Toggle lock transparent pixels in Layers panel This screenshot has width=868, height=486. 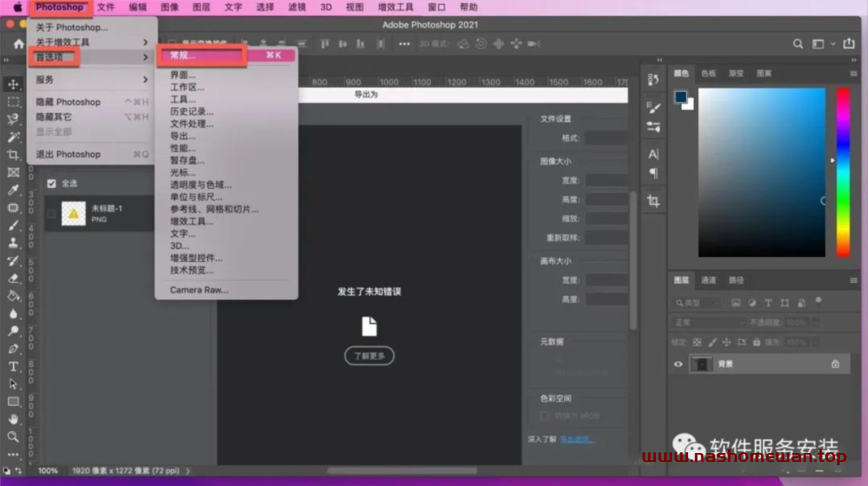(x=697, y=342)
